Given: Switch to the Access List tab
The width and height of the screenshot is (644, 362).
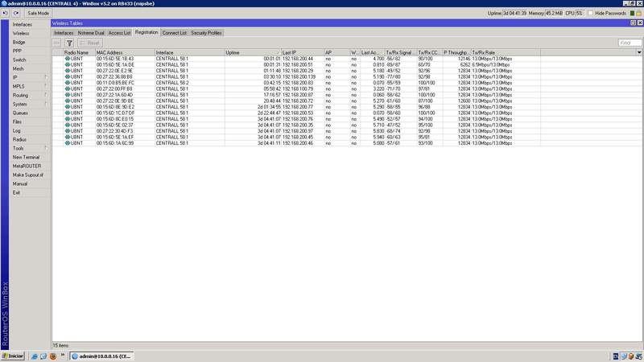Looking at the screenshot, I should click(119, 33).
